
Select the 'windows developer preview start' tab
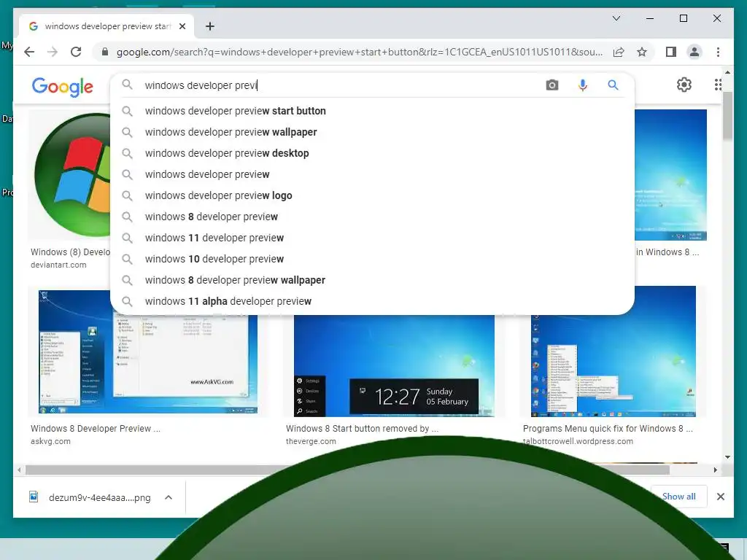[x=107, y=26]
